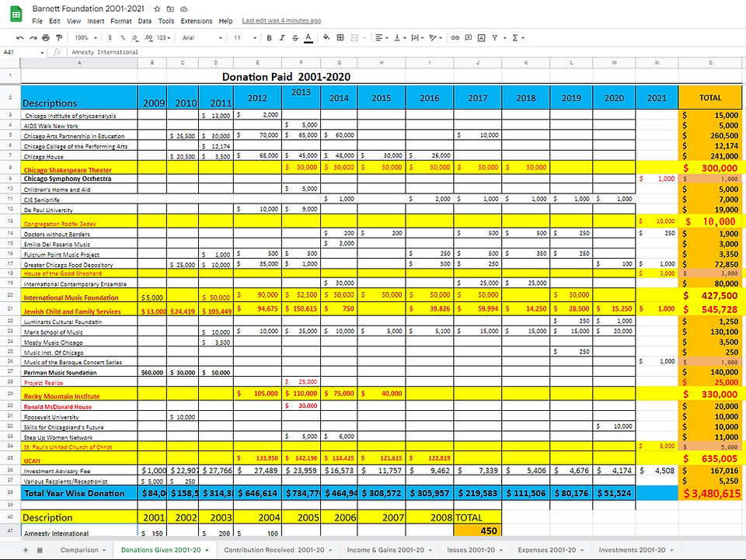This screenshot has width=746, height=560.
Task: Check the cloud save status icon
Action: 183,9
